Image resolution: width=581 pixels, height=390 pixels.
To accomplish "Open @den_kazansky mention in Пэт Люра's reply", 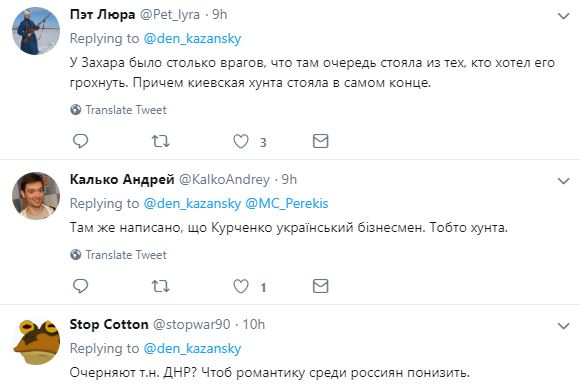I will tap(192, 39).
